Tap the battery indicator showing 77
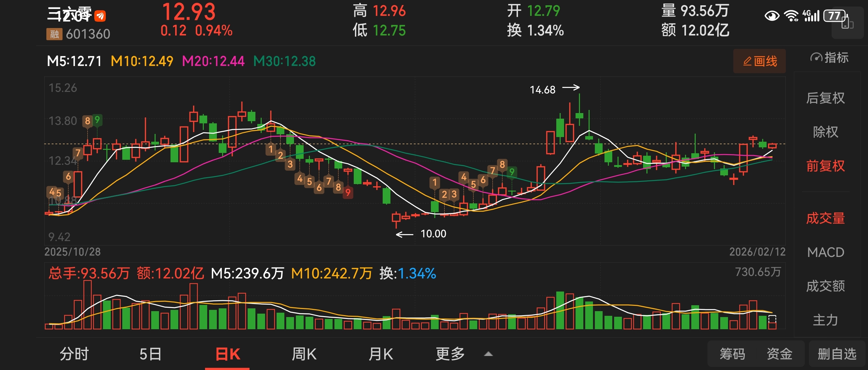 coord(835,16)
